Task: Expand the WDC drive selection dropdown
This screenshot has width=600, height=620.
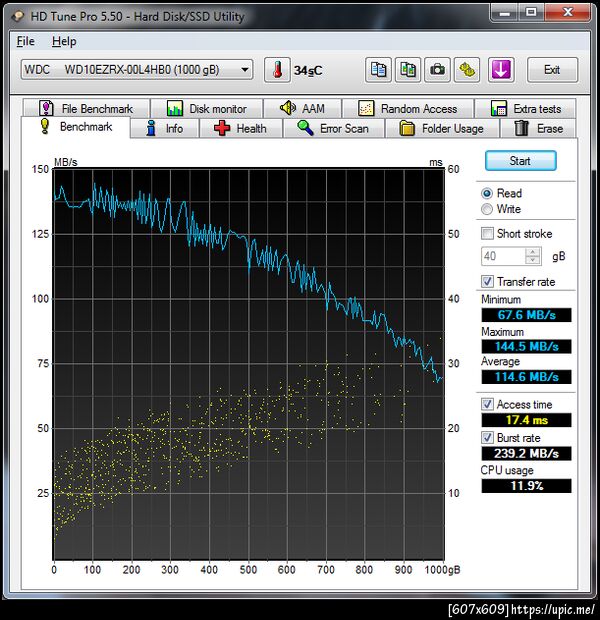Action: pos(245,70)
